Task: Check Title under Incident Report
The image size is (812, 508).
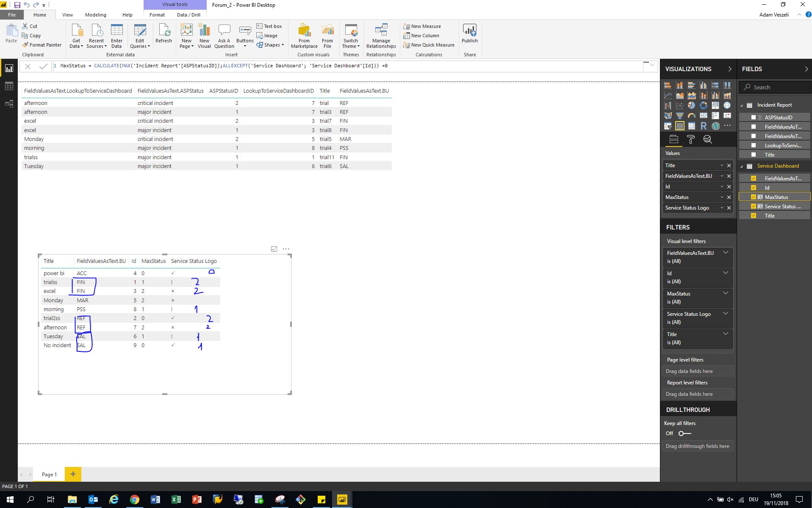Action: pyautogui.click(x=753, y=155)
